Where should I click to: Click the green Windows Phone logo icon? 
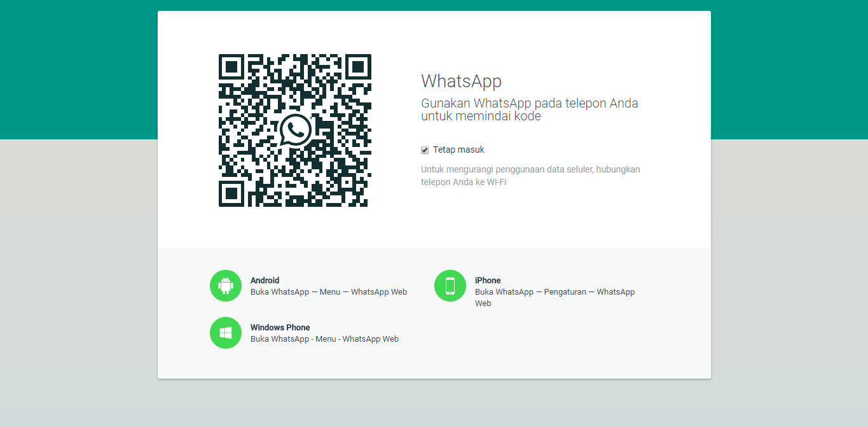(226, 333)
